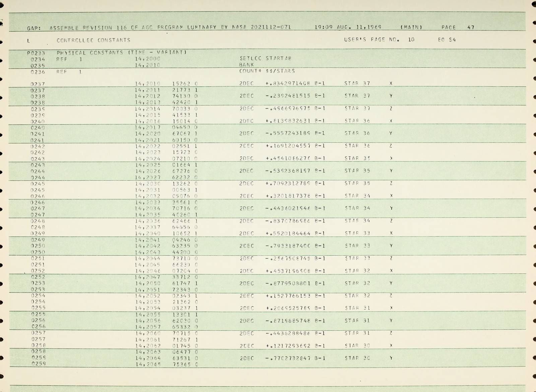Click address '14,2010' beside octal 15262

point(148,83)
